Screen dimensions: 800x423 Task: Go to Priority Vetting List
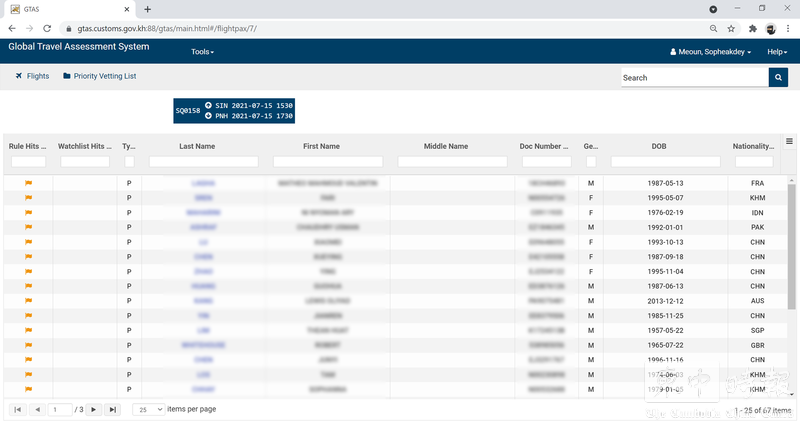[x=99, y=76]
